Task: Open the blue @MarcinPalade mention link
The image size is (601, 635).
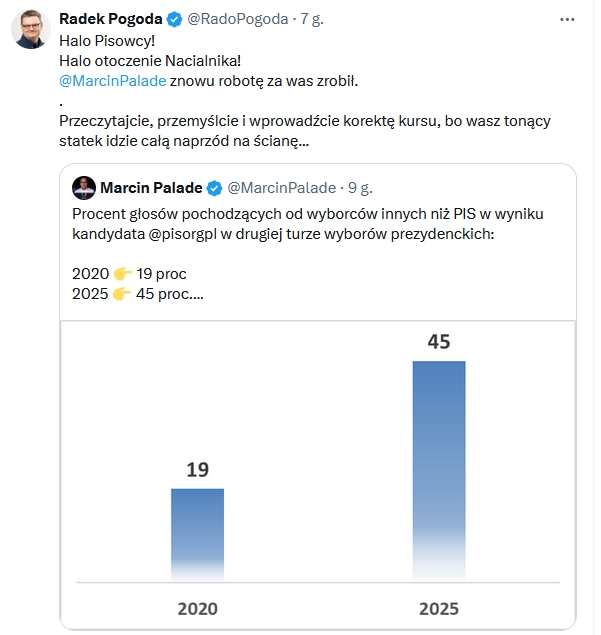Action: click(x=113, y=80)
